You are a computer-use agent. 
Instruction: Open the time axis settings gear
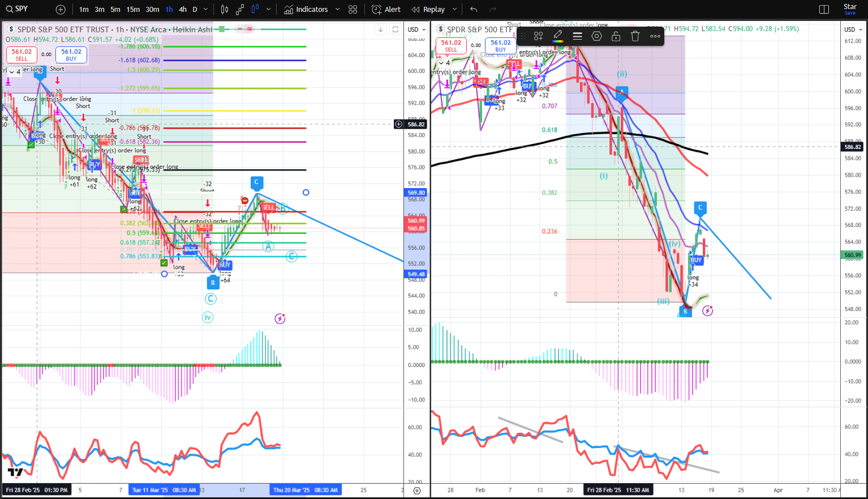point(417,491)
